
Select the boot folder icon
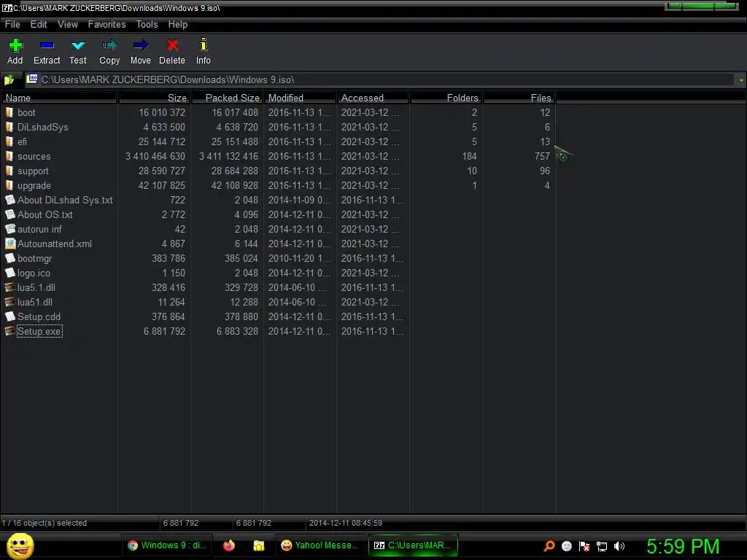(9, 112)
